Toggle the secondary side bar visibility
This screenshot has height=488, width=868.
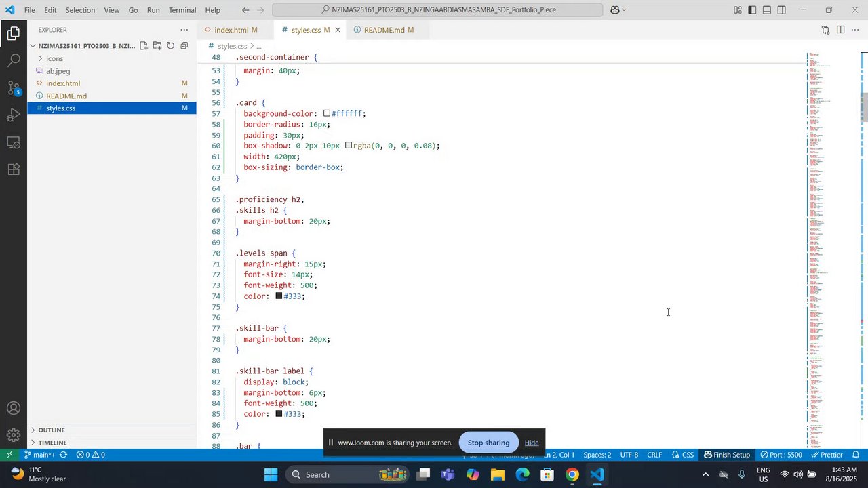point(782,10)
